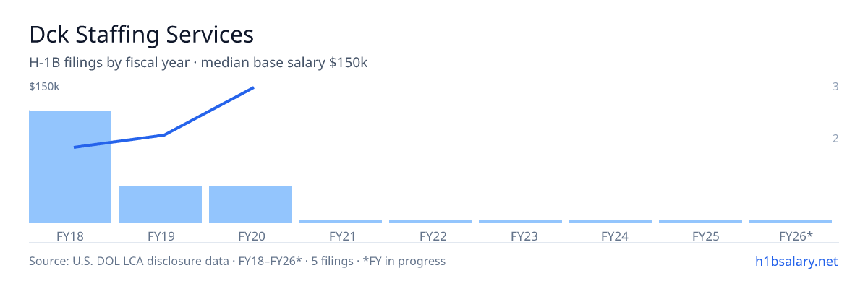Select the FY26* axis label
This screenshot has width=868, height=289.
(796, 236)
